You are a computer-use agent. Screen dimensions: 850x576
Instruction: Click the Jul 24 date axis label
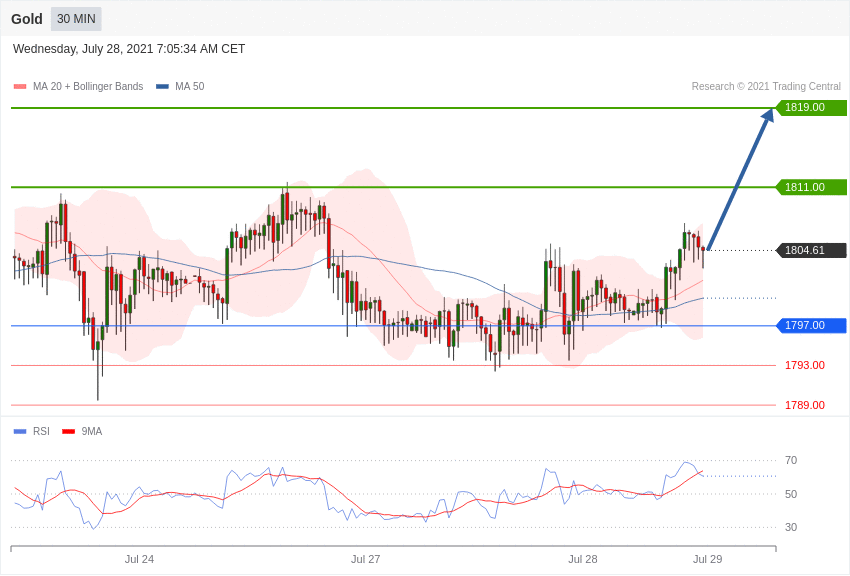pyautogui.click(x=139, y=559)
